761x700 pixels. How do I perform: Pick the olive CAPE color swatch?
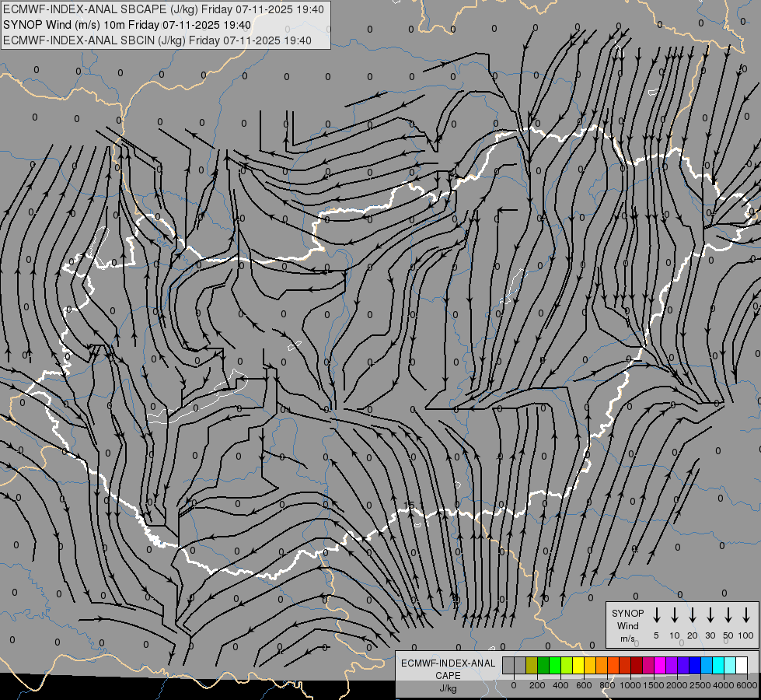pos(532,665)
